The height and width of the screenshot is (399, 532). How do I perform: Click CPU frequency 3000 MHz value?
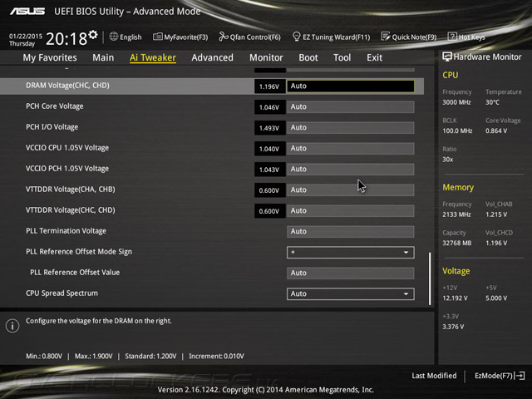pos(456,102)
